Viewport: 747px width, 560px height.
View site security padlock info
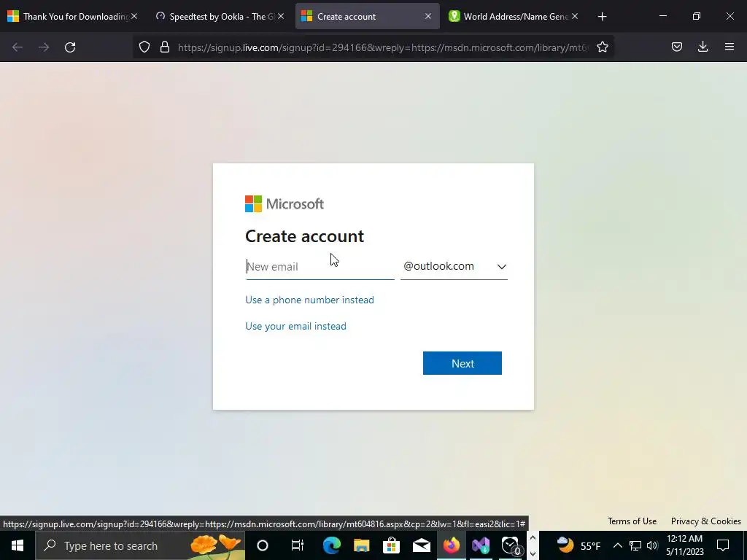point(165,47)
